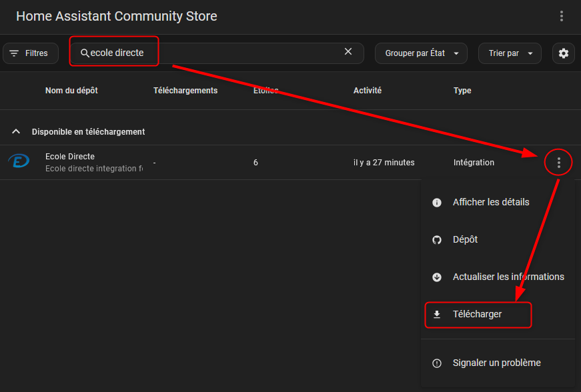Click the stars count '6' cell

pyautogui.click(x=255, y=163)
